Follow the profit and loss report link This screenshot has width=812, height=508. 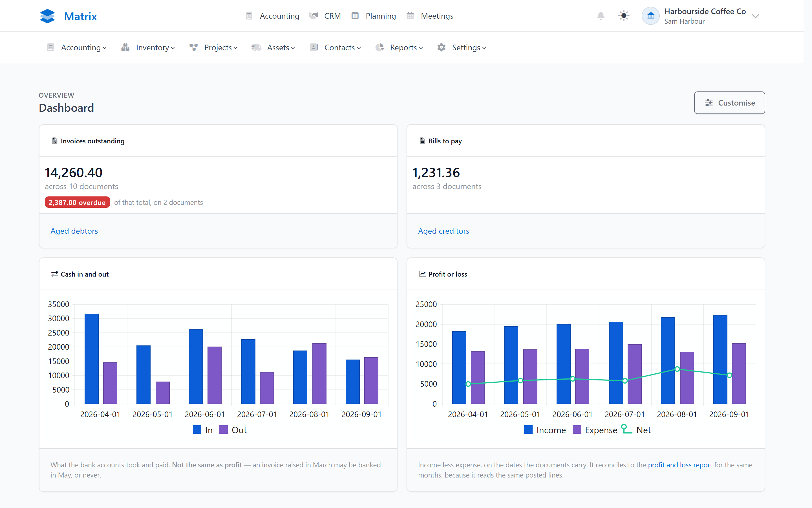click(680, 465)
